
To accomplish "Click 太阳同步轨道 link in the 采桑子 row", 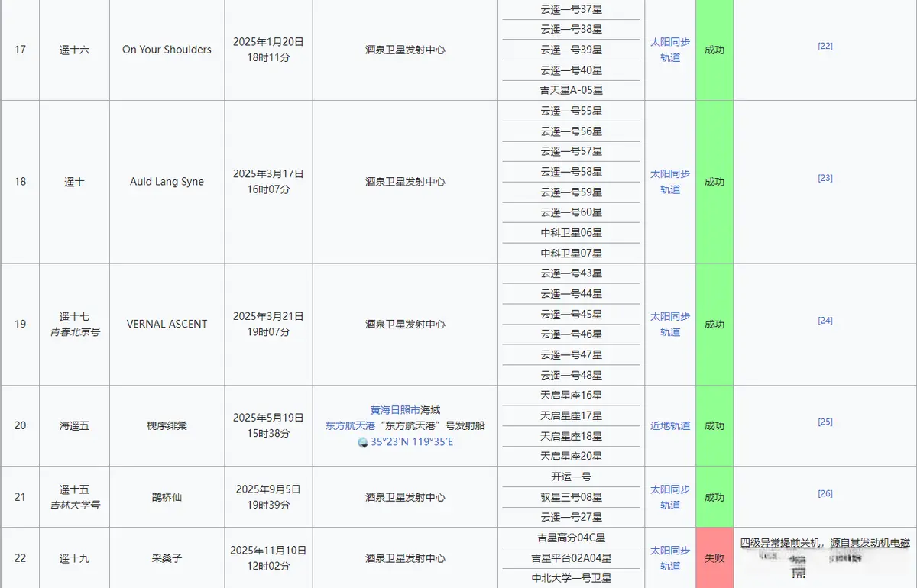I will point(670,558).
